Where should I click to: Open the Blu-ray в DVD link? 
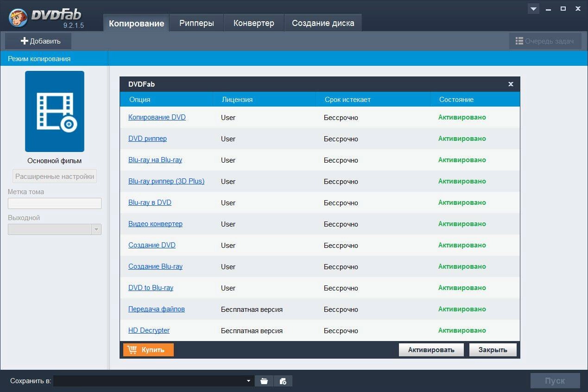click(150, 202)
